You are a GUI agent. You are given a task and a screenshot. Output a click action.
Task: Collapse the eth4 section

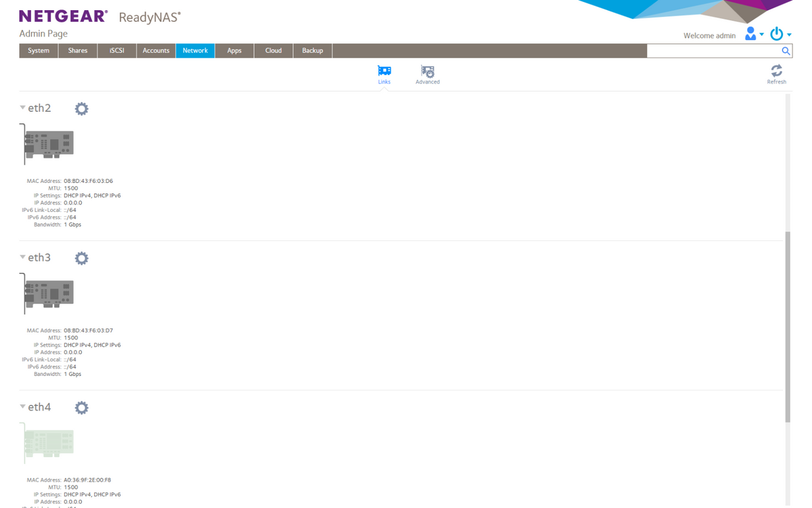tap(22, 407)
